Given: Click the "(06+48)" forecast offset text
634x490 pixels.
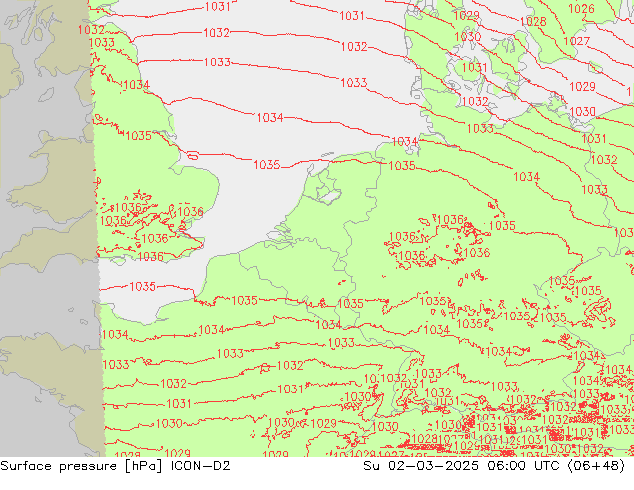Looking at the screenshot, I should [596, 466].
